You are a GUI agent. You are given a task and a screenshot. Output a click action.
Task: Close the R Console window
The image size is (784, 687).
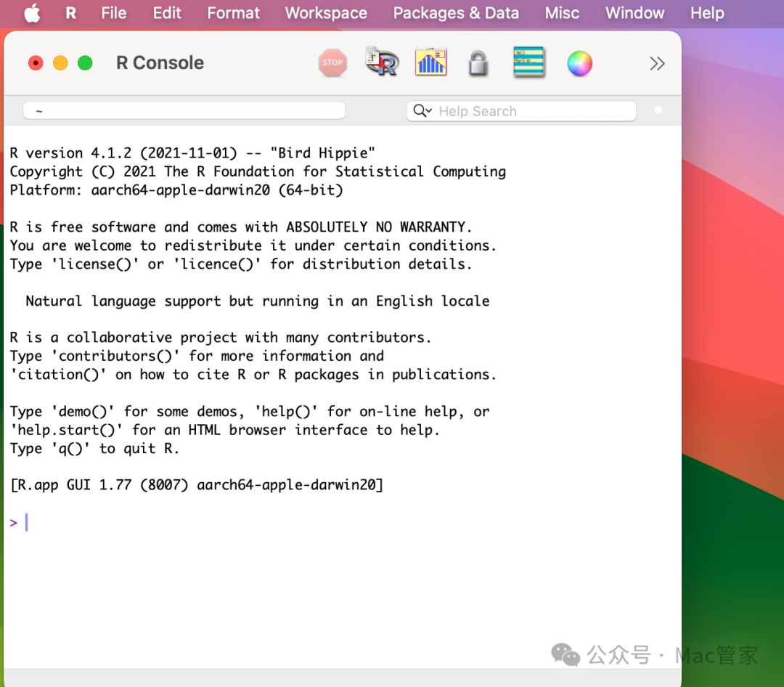click(36, 63)
